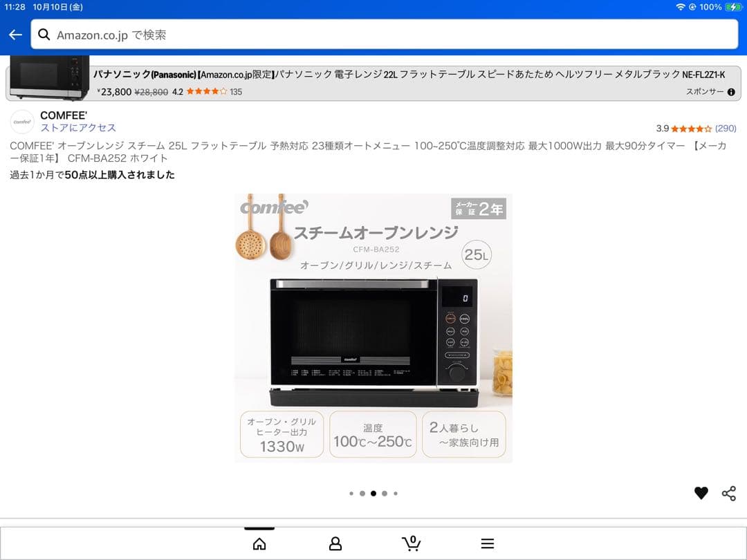Open the steam oven product image
The height and width of the screenshot is (560, 747).
point(373,328)
